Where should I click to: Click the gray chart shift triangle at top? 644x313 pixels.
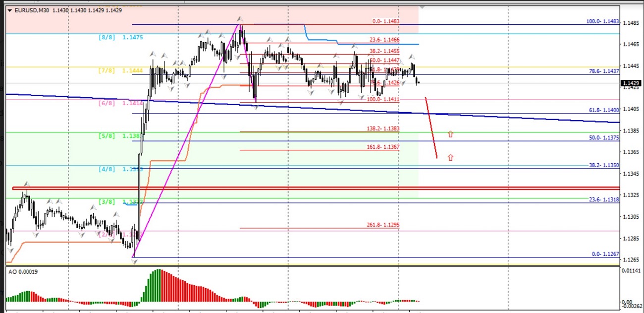[422, 7]
